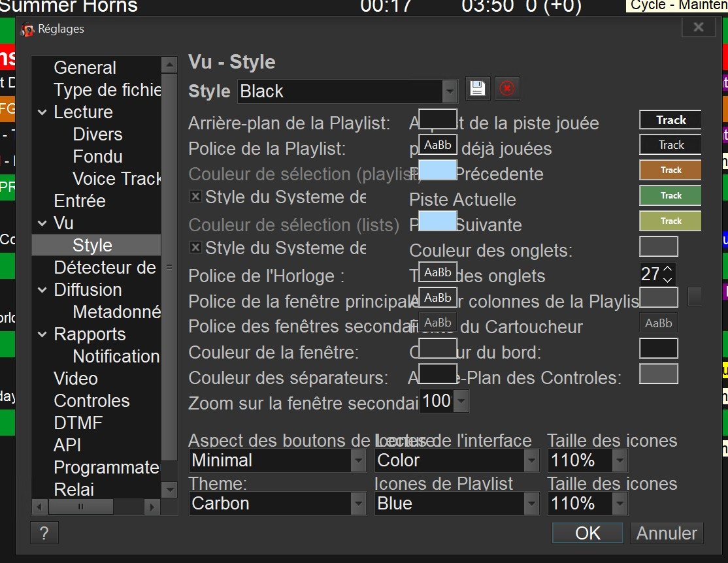Click the save style floppy disk icon
This screenshot has height=563, width=728.
(478, 89)
